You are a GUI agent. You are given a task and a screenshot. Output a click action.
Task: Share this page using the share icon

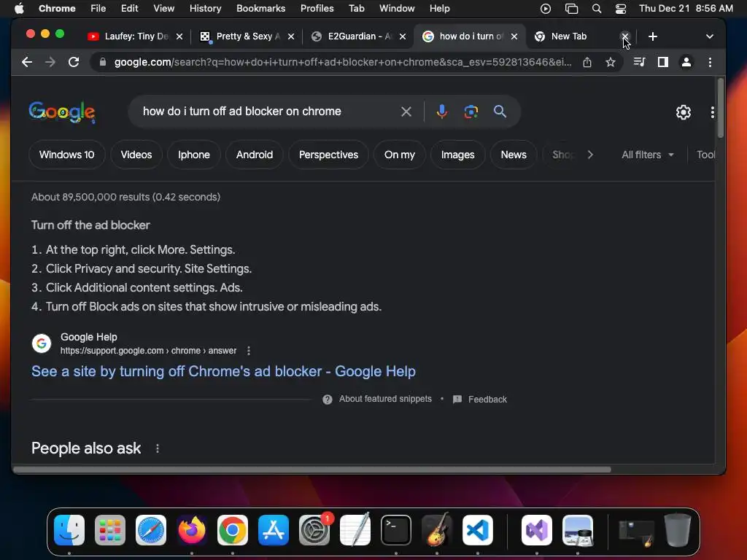tap(587, 62)
